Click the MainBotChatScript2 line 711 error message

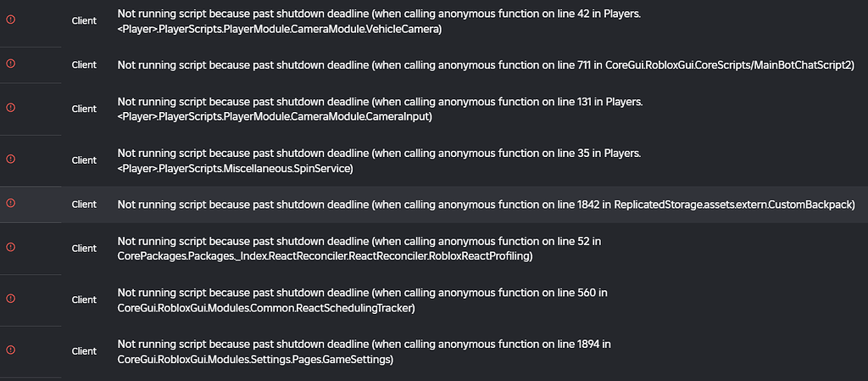486,64
